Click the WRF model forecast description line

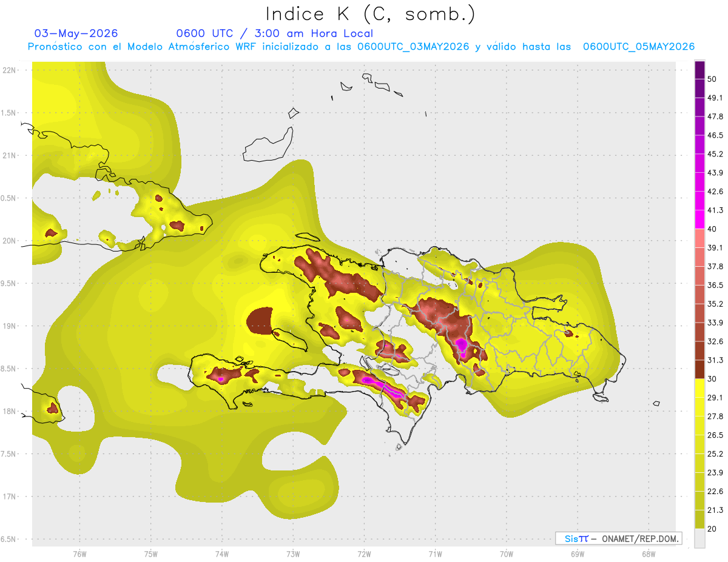[361, 47]
